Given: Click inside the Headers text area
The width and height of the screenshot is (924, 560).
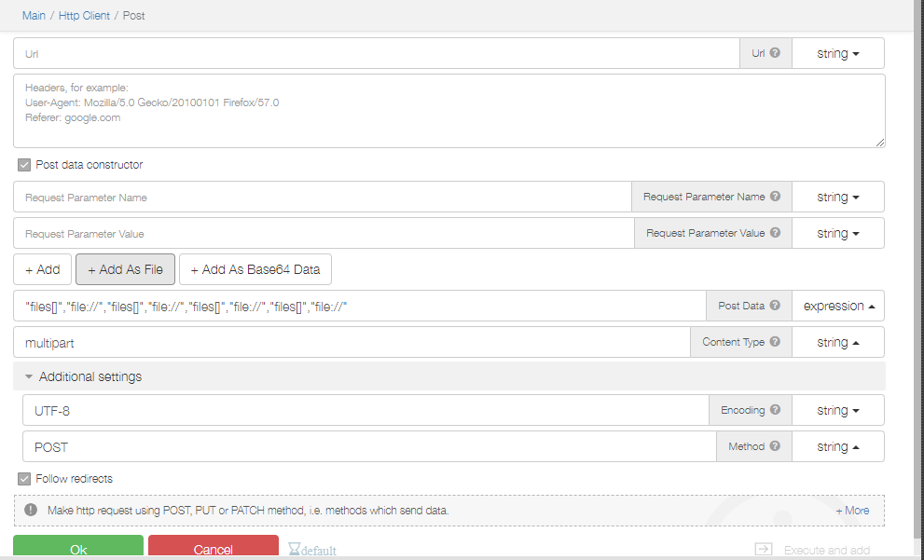Looking at the screenshot, I should (x=448, y=111).
